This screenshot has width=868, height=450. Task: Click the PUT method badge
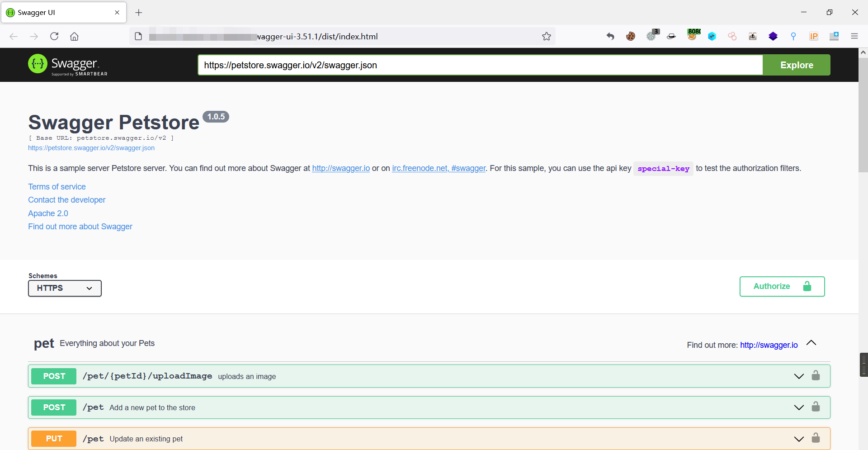coord(54,439)
